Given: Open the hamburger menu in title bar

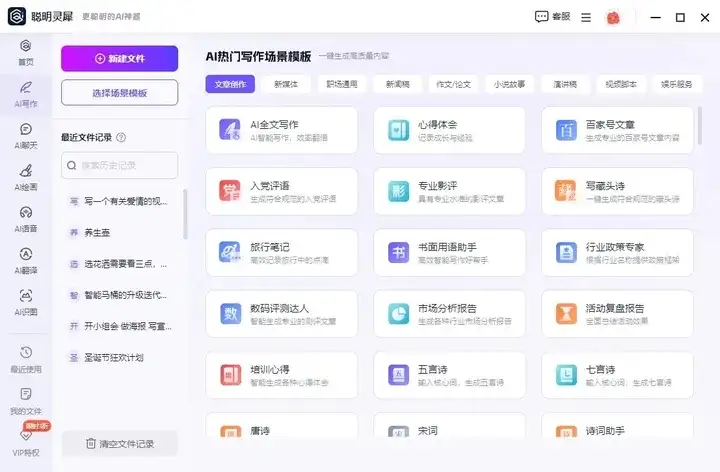Looking at the screenshot, I should pyautogui.click(x=585, y=17).
